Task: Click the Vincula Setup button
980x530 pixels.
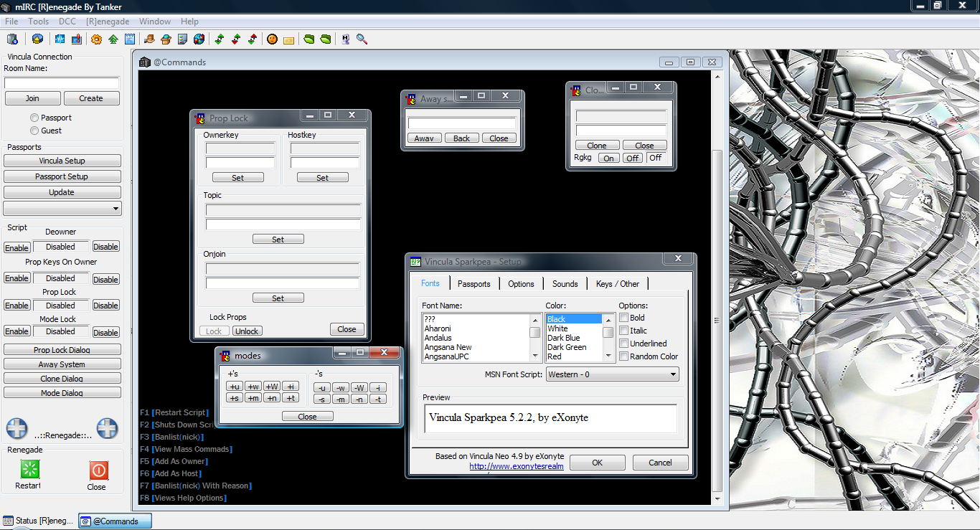Action: tap(62, 161)
